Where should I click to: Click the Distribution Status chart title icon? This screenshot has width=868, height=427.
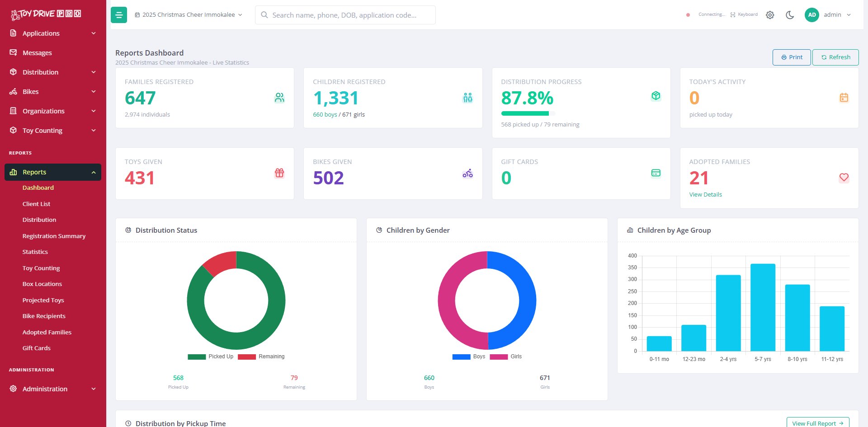click(128, 230)
